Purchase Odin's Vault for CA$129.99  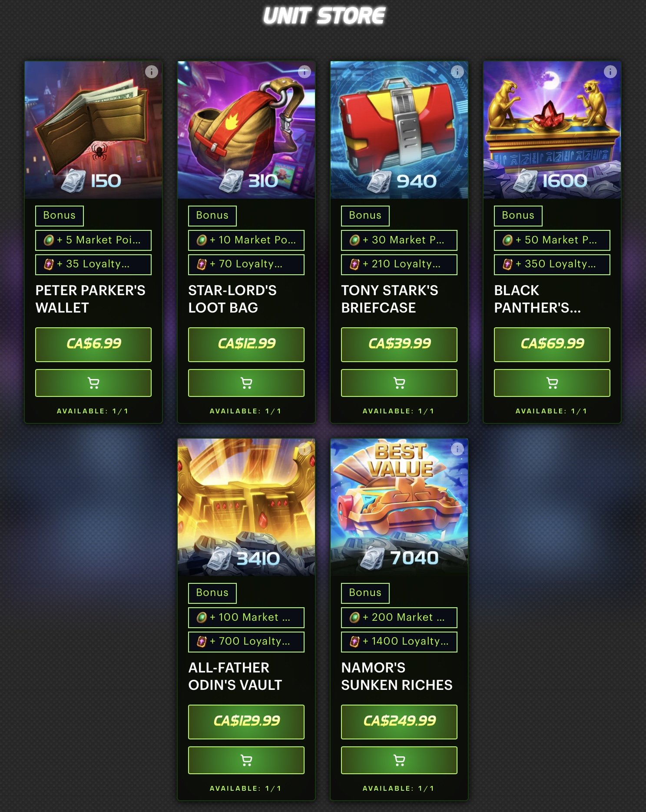click(246, 722)
